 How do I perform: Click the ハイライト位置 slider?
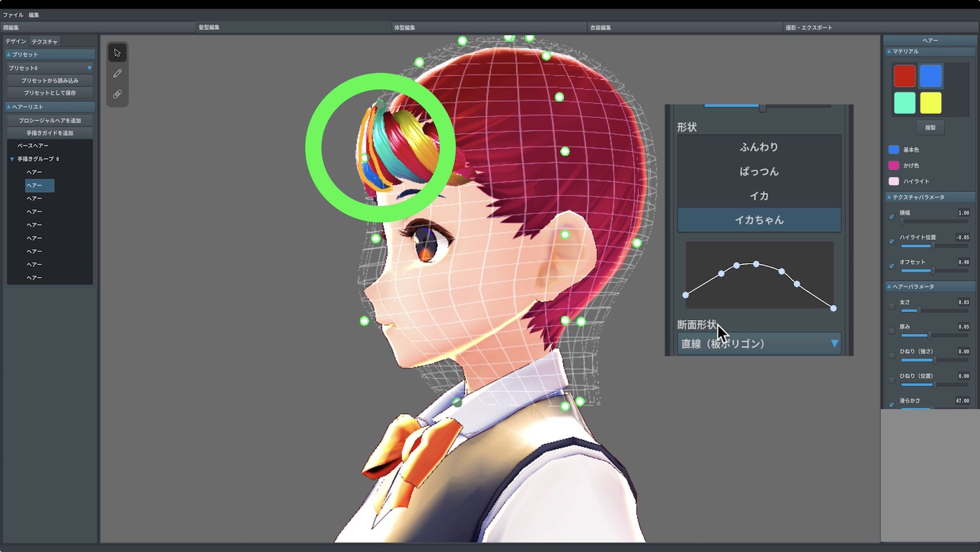pos(934,246)
